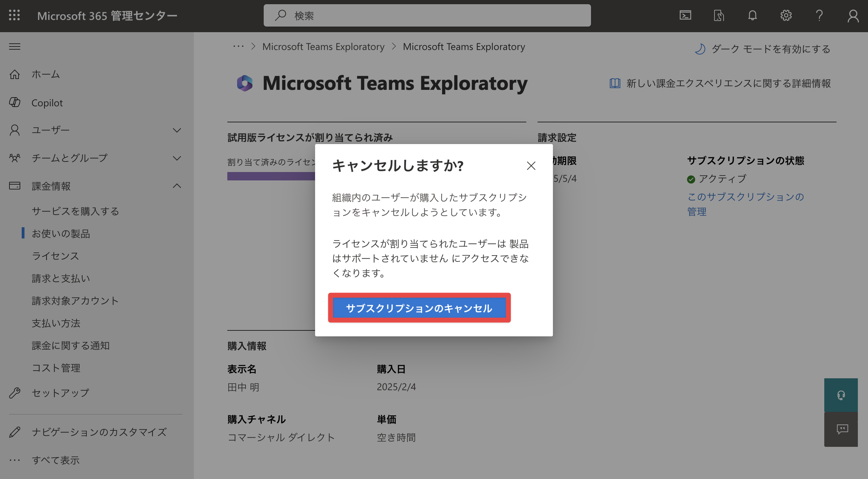This screenshot has width=868, height=479.
Task: Close the キャンセルしますか? dialog
Action: click(x=531, y=166)
